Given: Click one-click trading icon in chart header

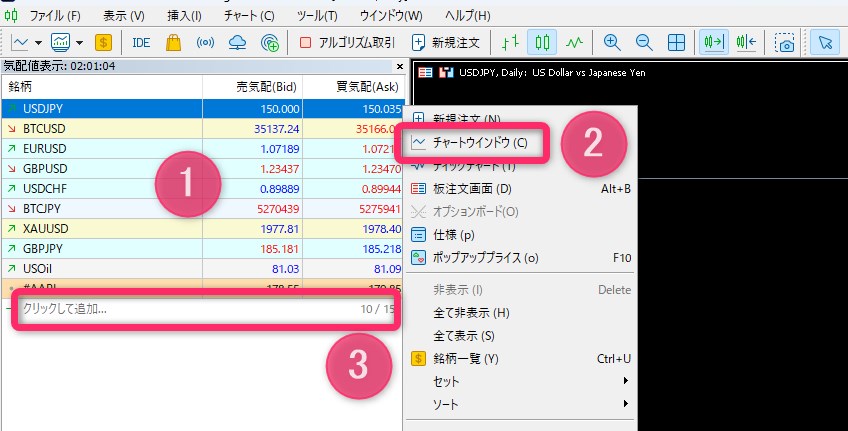Looking at the screenshot, I should pyautogui.click(x=446, y=72).
